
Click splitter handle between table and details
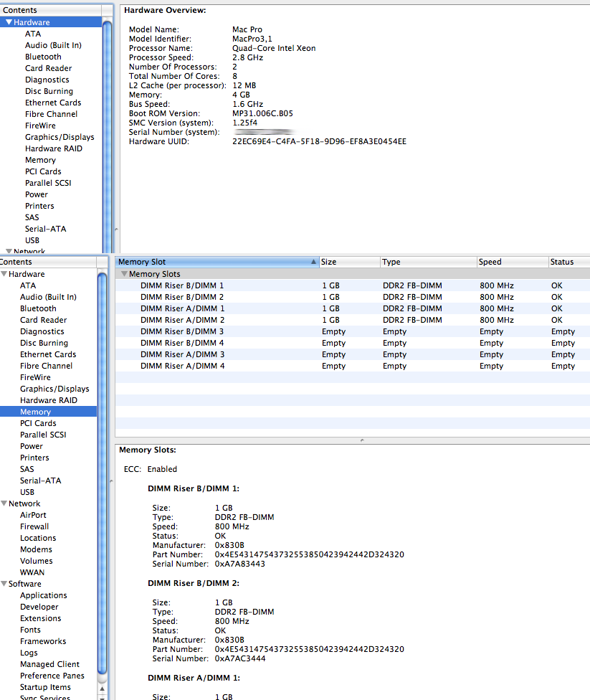point(362,440)
